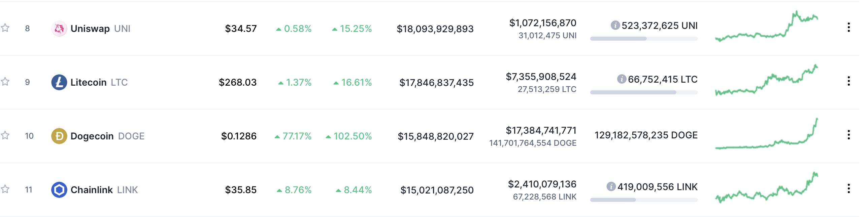Toggle the Dogecoin watchlist star
Image resolution: width=868 pixels, height=217 pixels.
[x=5, y=136]
